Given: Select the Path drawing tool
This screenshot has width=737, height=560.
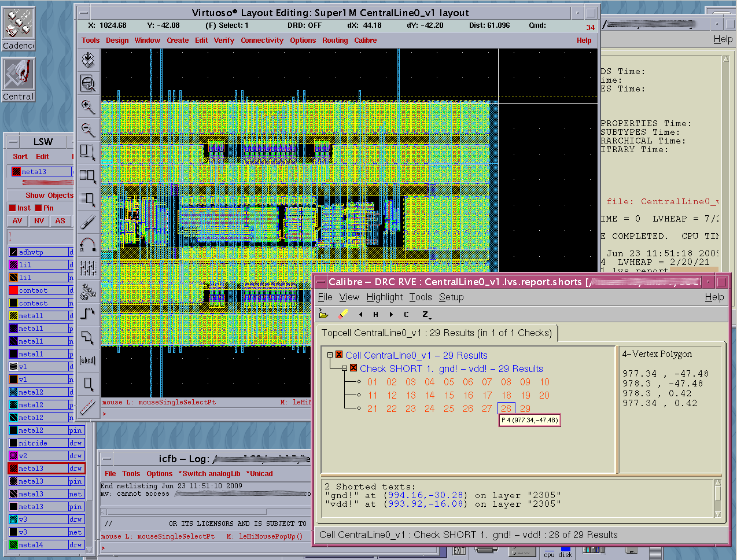Looking at the screenshot, I should point(88,314).
